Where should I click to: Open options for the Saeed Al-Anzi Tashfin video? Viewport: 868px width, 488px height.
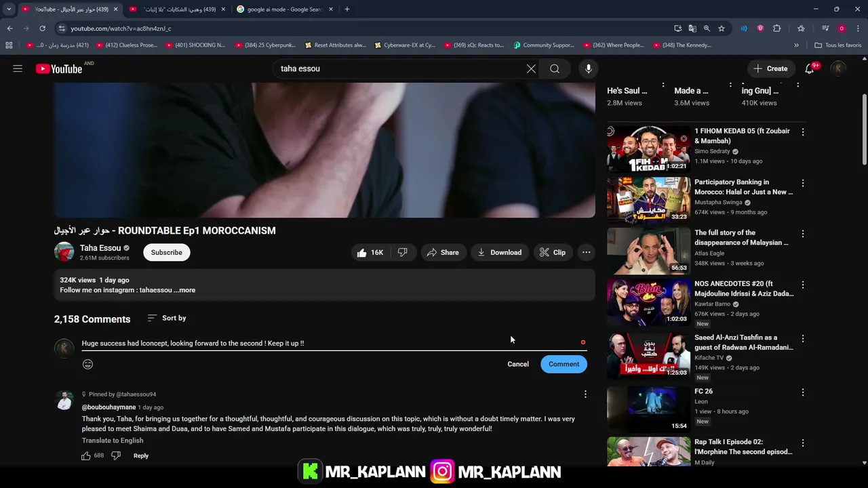click(x=803, y=338)
